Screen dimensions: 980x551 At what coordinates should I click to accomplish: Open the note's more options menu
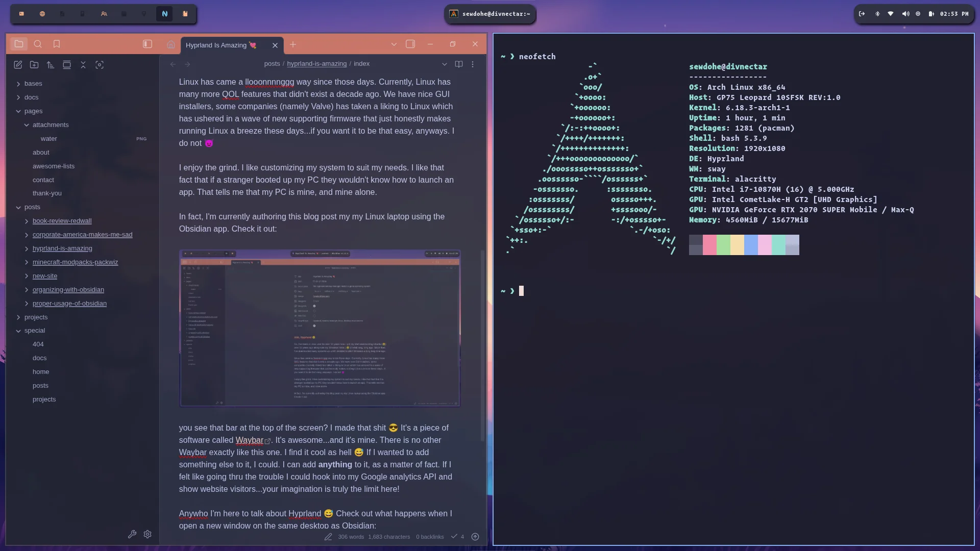pos(472,64)
